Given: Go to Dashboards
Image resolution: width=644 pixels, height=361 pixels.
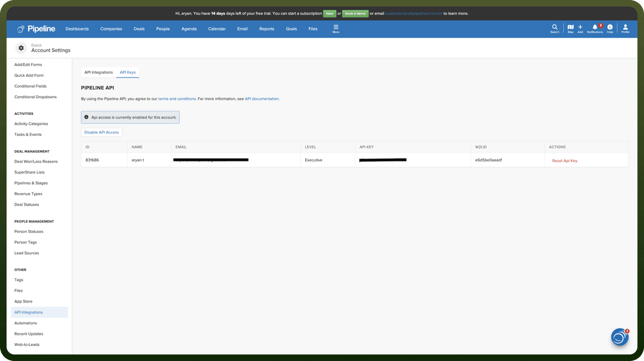Looking at the screenshot, I should point(77,29).
